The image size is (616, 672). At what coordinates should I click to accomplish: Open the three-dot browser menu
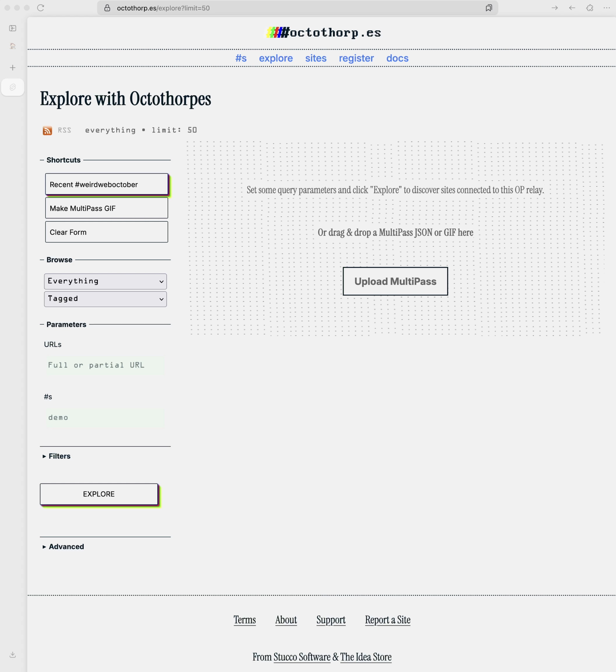click(x=606, y=8)
